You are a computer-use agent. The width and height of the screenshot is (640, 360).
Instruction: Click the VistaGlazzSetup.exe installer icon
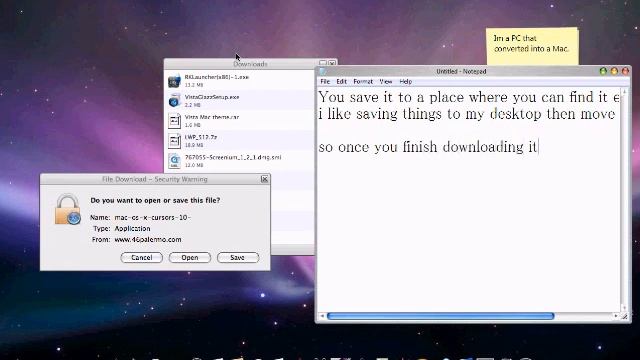pyautogui.click(x=174, y=100)
